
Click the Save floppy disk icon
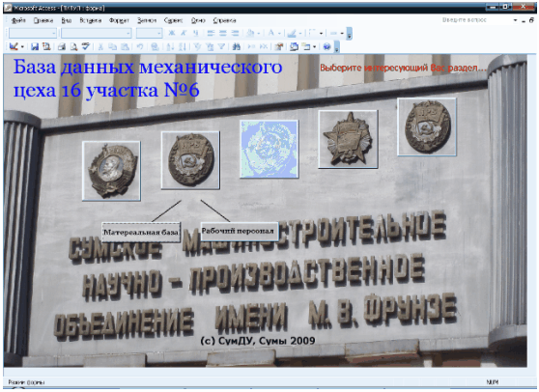coord(35,46)
